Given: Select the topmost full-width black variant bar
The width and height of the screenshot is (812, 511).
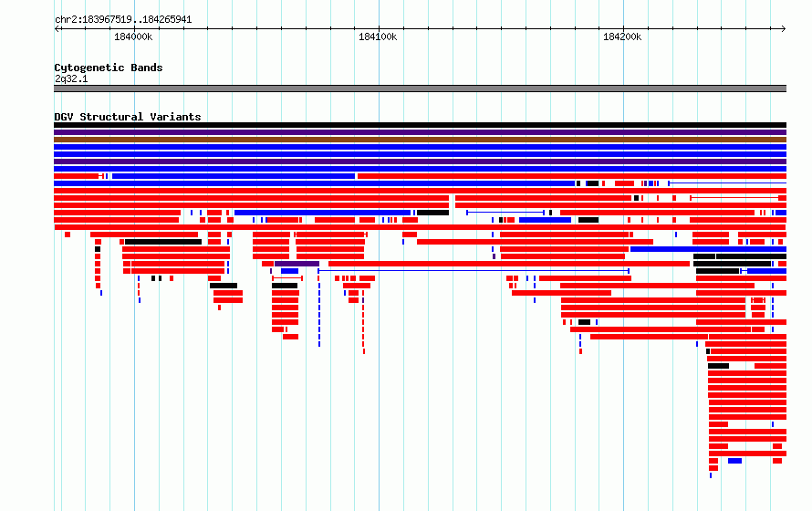Looking at the screenshot, I should [420, 125].
